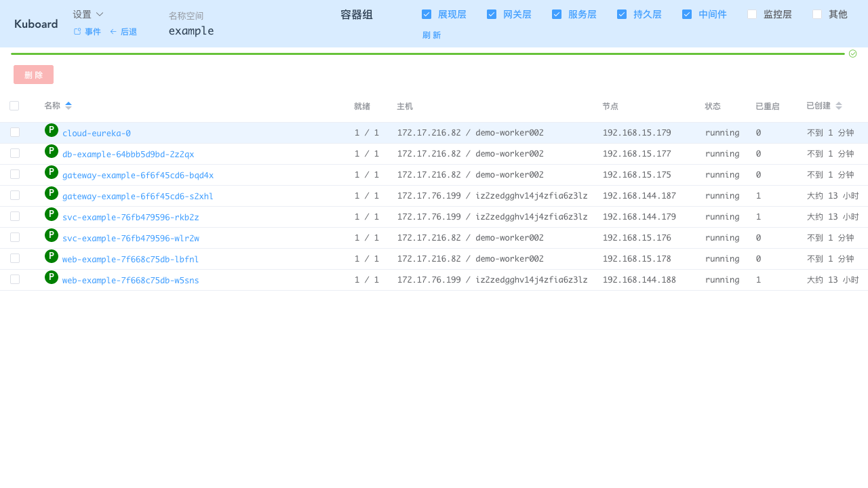Click the running status of cloud-eureka-0
The width and height of the screenshot is (868, 488).
[722, 133]
